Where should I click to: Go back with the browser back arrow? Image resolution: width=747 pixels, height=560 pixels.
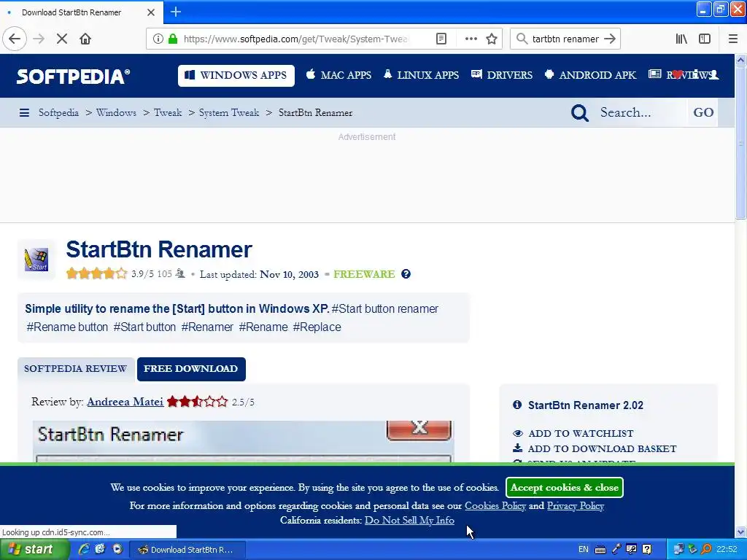tap(15, 39)
